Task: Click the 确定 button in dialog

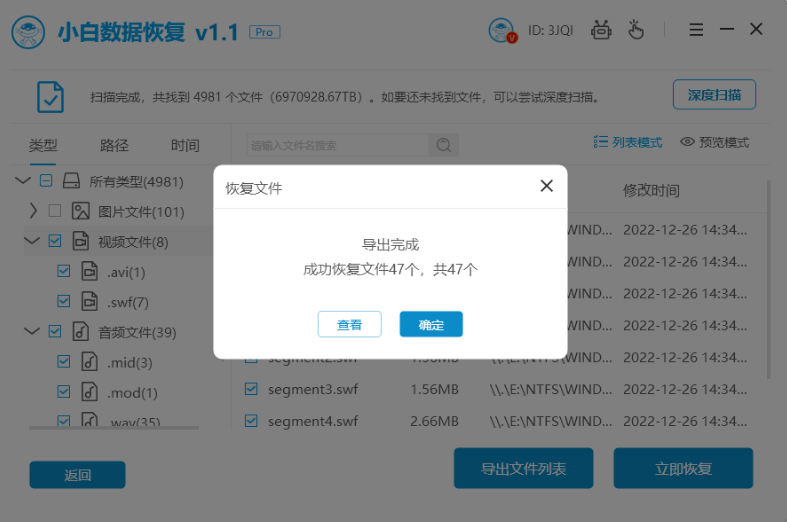Action: coord(431,324)
